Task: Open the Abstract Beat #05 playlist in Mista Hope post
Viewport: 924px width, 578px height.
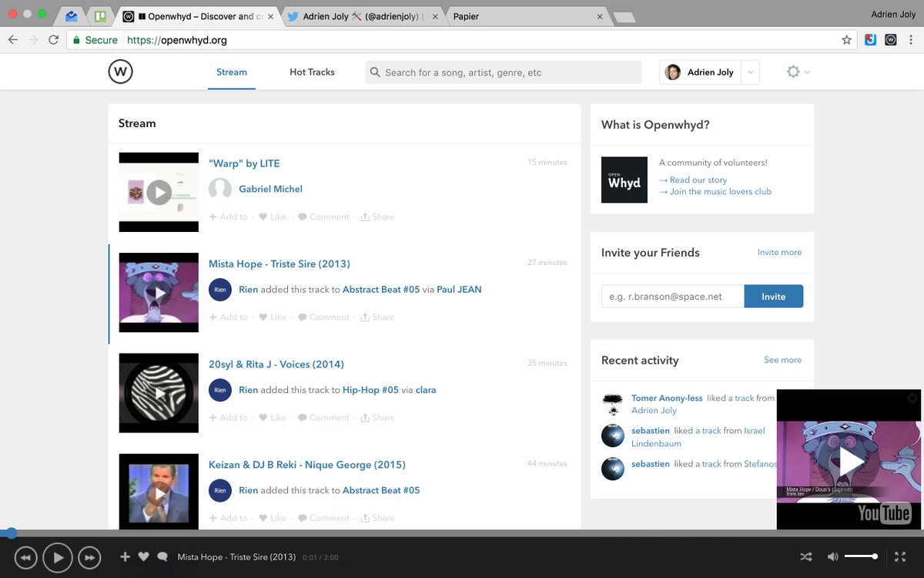Action: [381, 290]
